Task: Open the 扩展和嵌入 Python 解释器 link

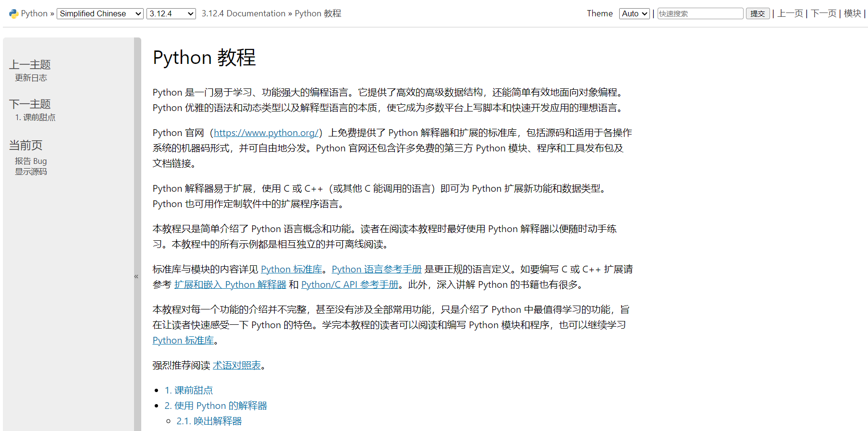Action: (x=230, y=284)
